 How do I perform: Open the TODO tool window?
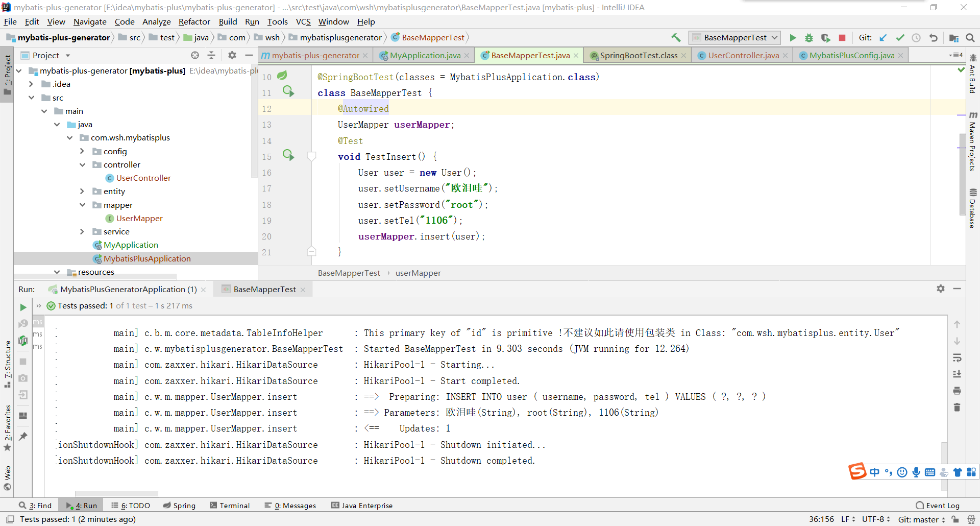click(x=131, y=506)
